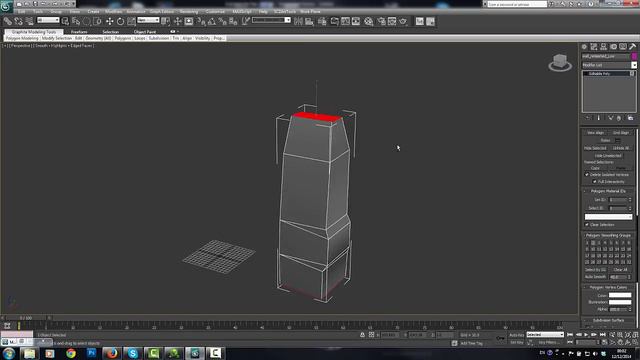Toggle smoothing group 1 button

coord(587,243)
